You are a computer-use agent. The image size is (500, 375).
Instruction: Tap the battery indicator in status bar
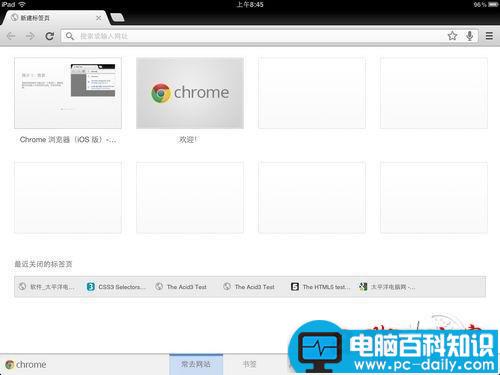(x=493, y=5)
